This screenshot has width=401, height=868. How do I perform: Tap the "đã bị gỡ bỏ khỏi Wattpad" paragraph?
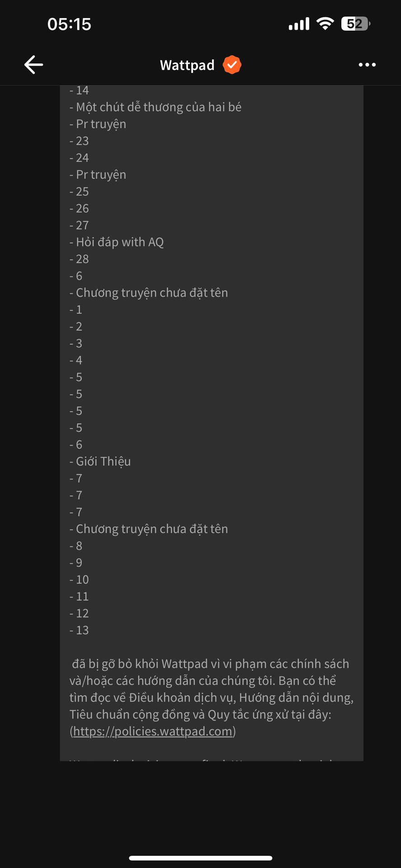coord(212,698)
